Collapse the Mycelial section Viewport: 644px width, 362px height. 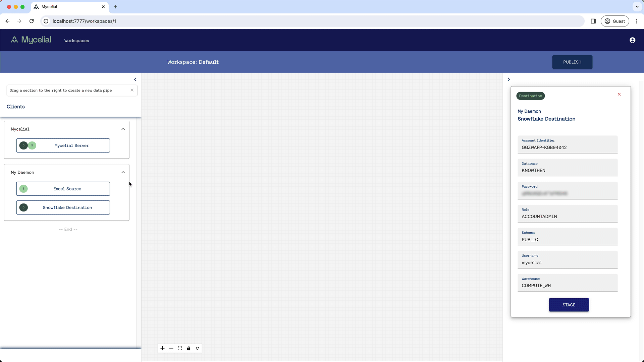pos(123,129)
